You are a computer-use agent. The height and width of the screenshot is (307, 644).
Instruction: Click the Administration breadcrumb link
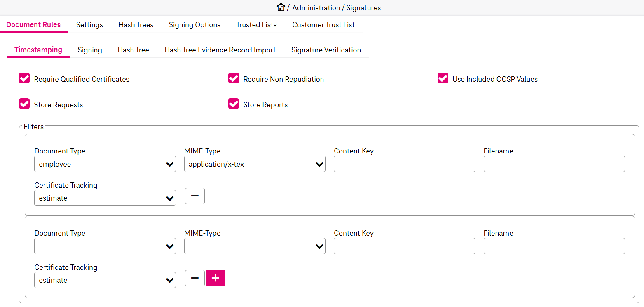pos(316,8)
